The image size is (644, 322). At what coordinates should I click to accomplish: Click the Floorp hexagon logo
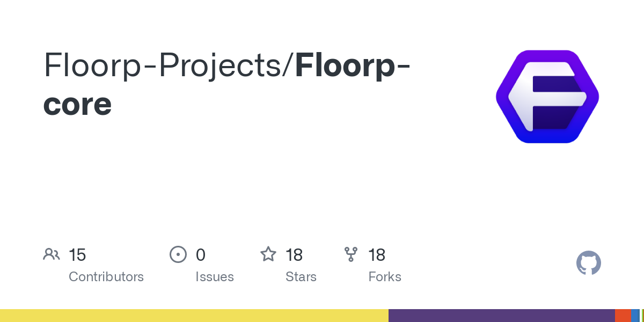[547, 97]
